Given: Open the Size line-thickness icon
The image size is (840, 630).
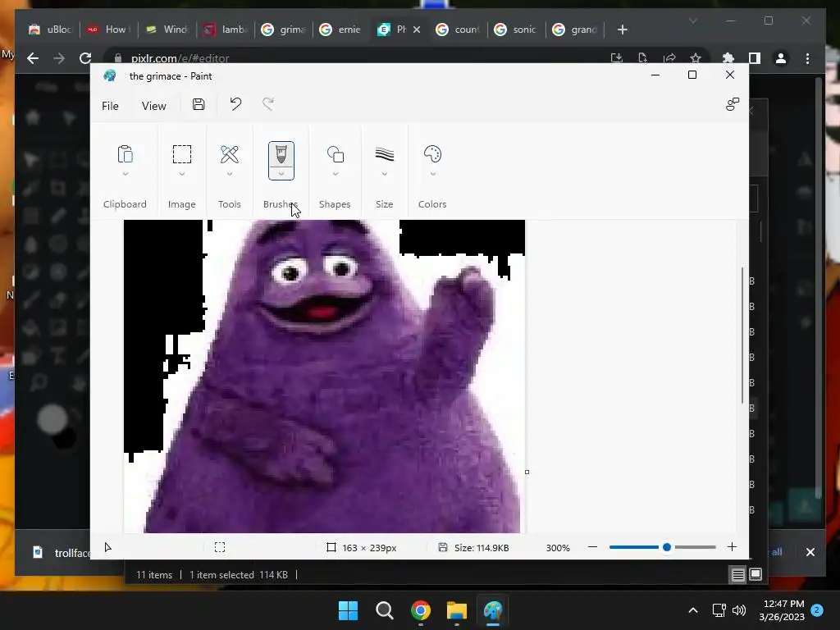Looking at the screenshot, I should click(384, 154).
